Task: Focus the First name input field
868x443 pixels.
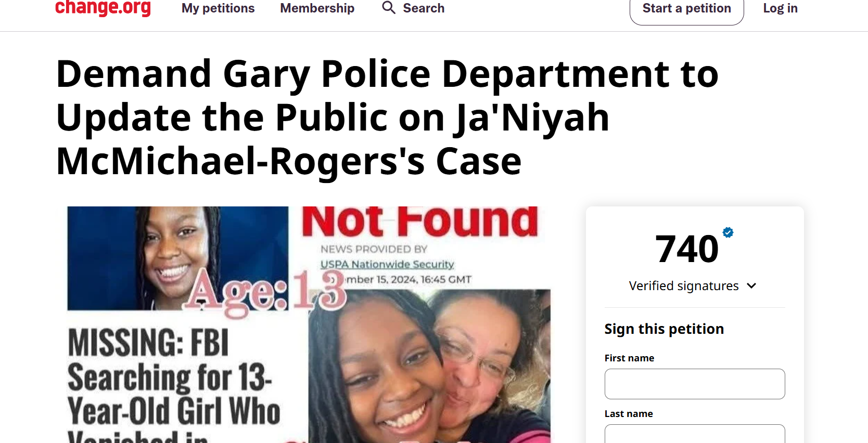Action: (x=695, y=384)
